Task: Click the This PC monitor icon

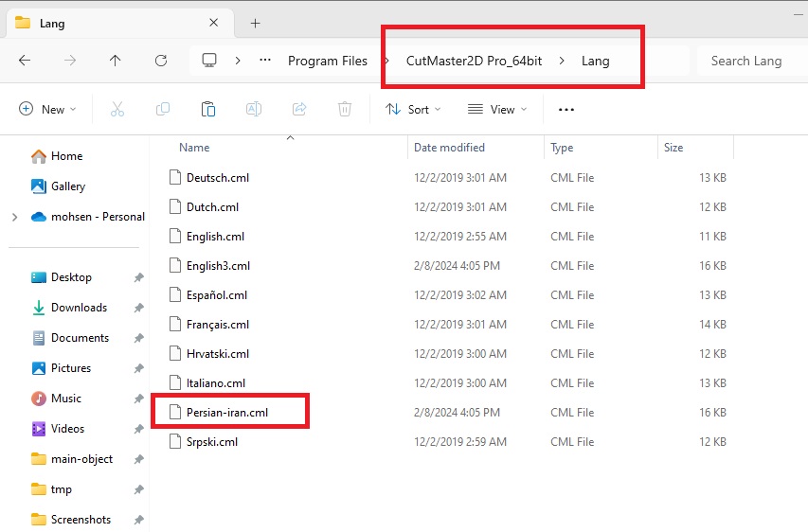Action: [x=209, y=61]
